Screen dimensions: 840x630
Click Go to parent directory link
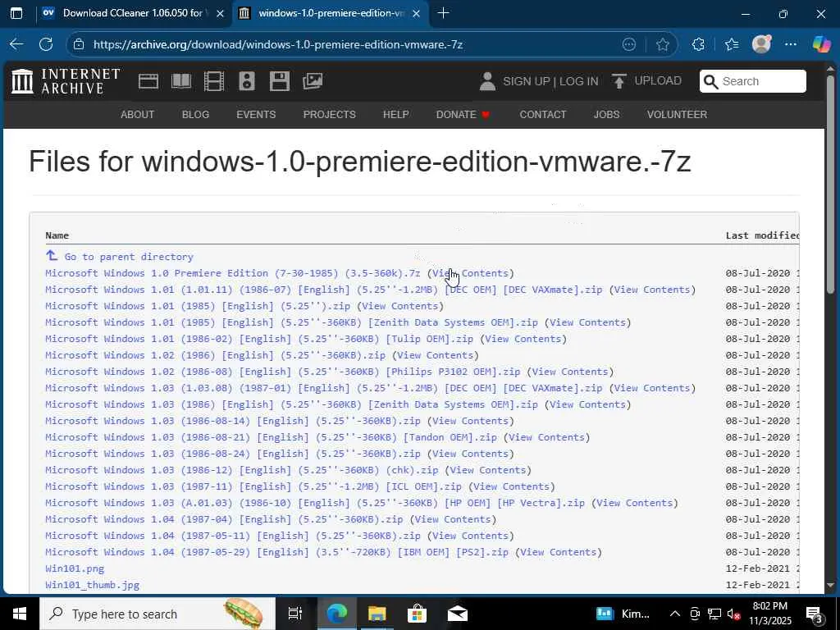[x=129, y=257]
